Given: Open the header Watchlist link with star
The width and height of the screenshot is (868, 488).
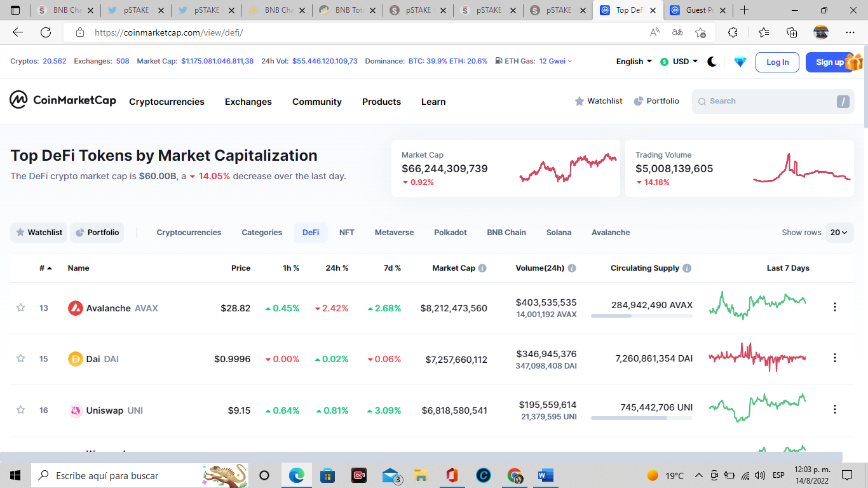Looking at the screenshot, I should tap(599, 101).
